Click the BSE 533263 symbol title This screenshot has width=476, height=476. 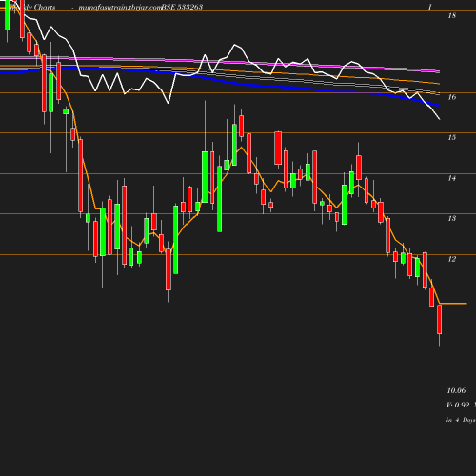point(182,7)
